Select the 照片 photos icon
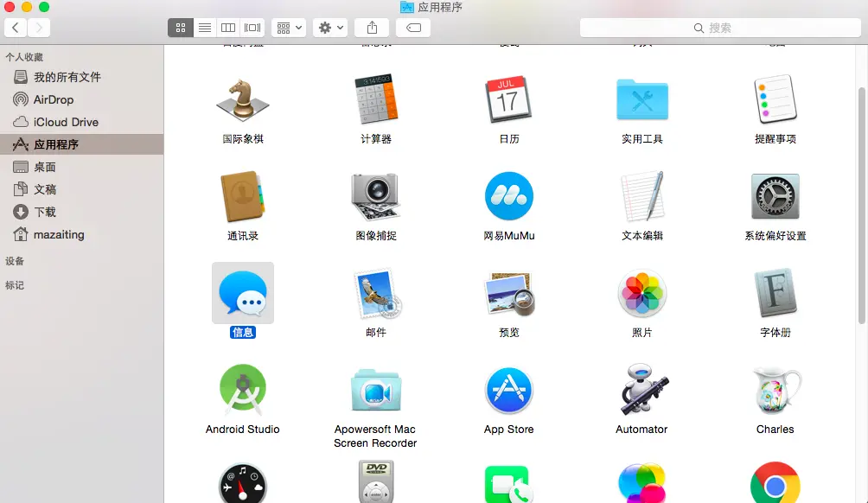 (x=642, y=293)
